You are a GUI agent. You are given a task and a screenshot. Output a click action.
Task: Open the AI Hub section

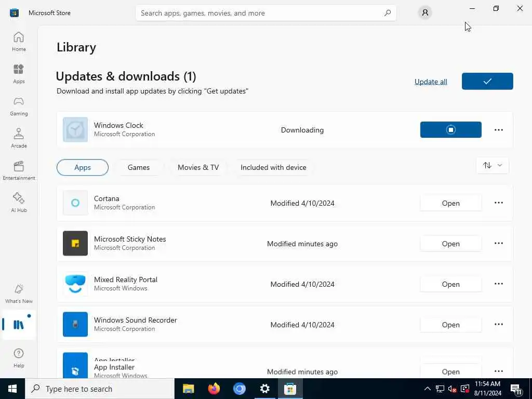[x=19, y=203]
